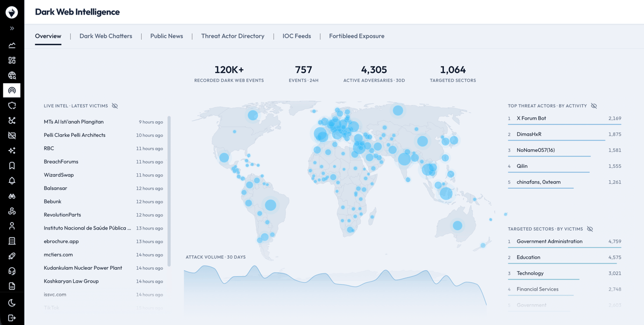The image size is (644, 325).
Task: Click the Technology sector row
Action: [x=565, y=274]
